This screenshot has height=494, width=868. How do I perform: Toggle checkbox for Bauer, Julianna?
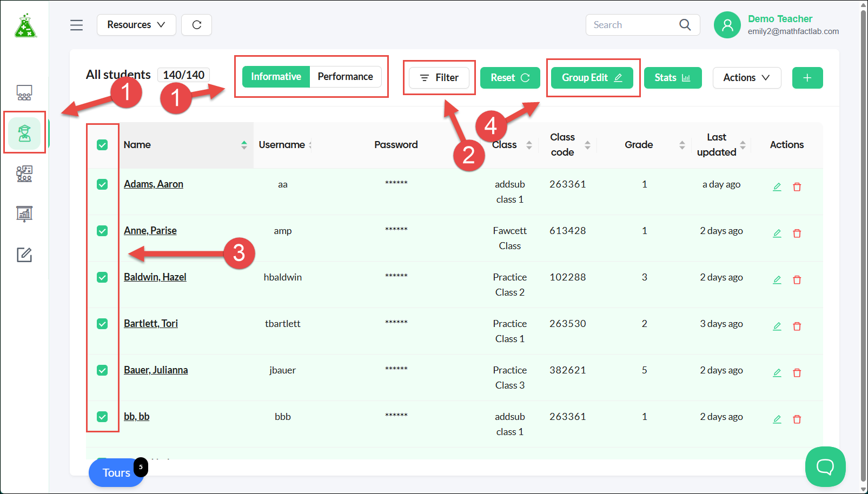(102, 370)
